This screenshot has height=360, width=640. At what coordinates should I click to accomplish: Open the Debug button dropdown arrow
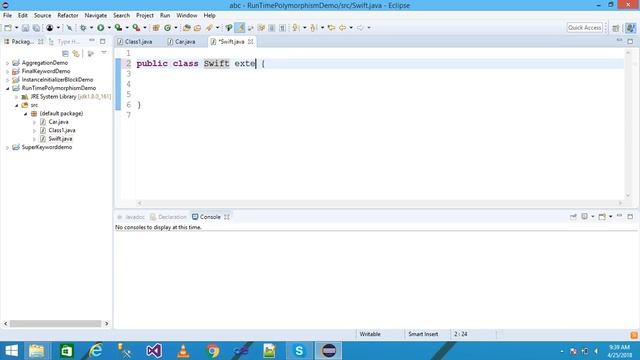point(91,28)
